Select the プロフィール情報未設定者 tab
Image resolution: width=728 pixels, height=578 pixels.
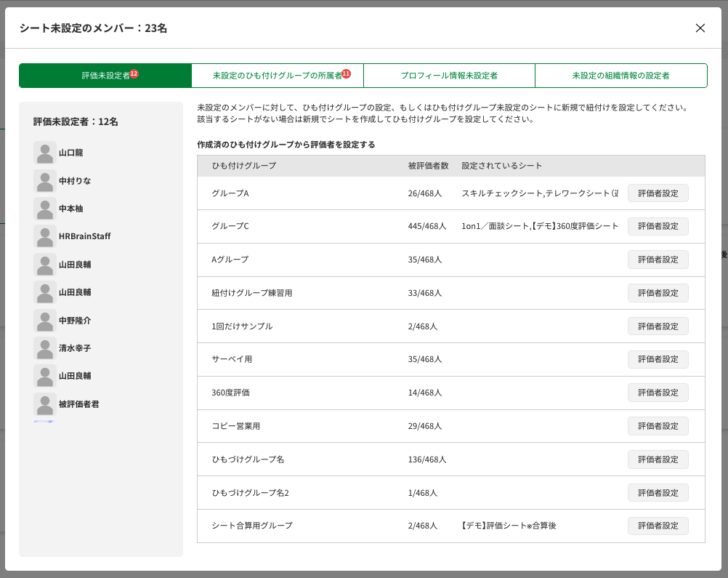click(449, 75)
